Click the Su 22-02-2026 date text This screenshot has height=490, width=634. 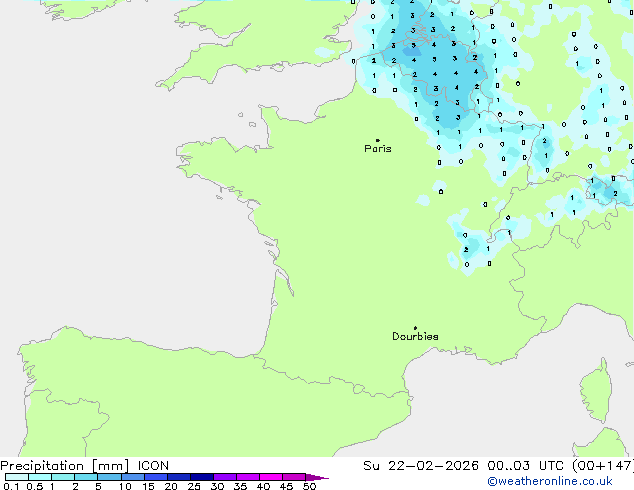(421, 466)
